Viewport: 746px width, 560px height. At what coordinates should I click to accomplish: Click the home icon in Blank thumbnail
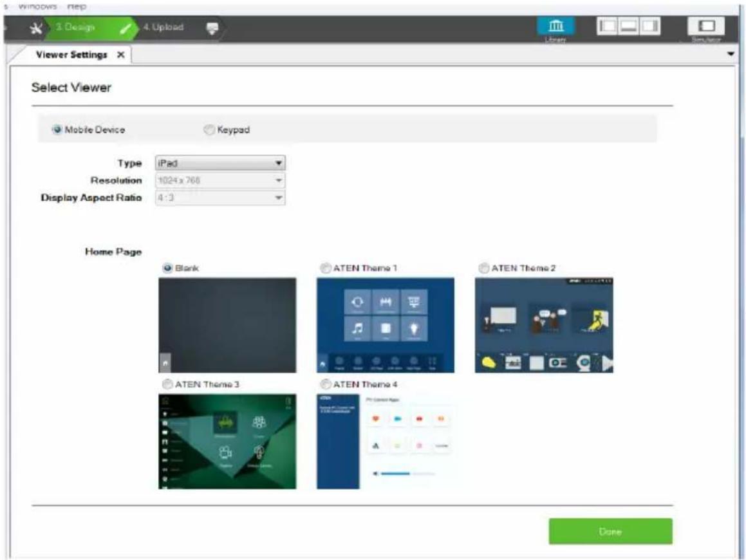(x=165, y=363)
